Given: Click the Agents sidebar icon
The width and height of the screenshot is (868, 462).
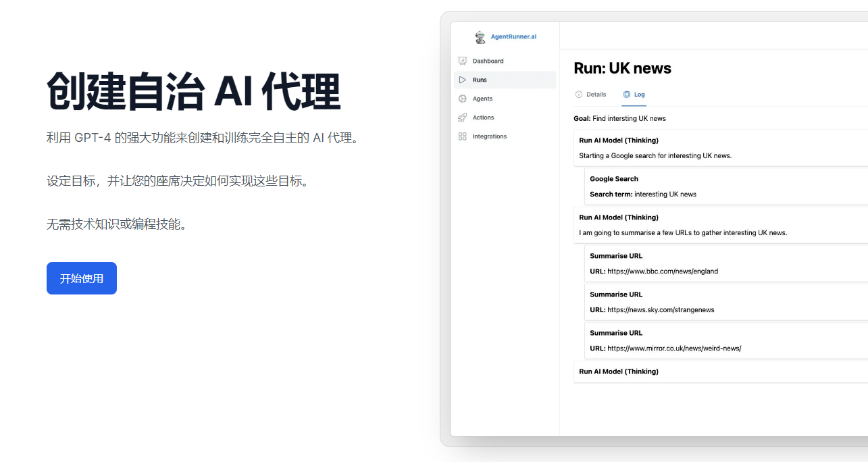Looking at the screenshot, I should click(463, 99).
